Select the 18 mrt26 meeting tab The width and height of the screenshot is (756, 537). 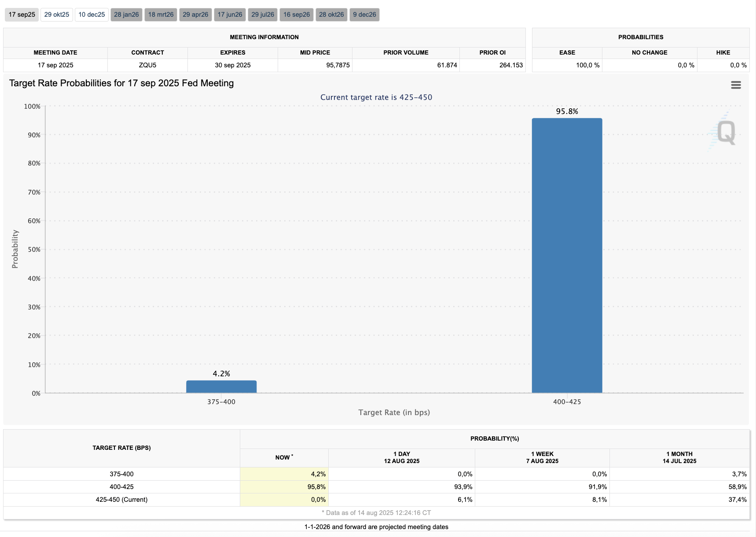(x=161, y=15)
